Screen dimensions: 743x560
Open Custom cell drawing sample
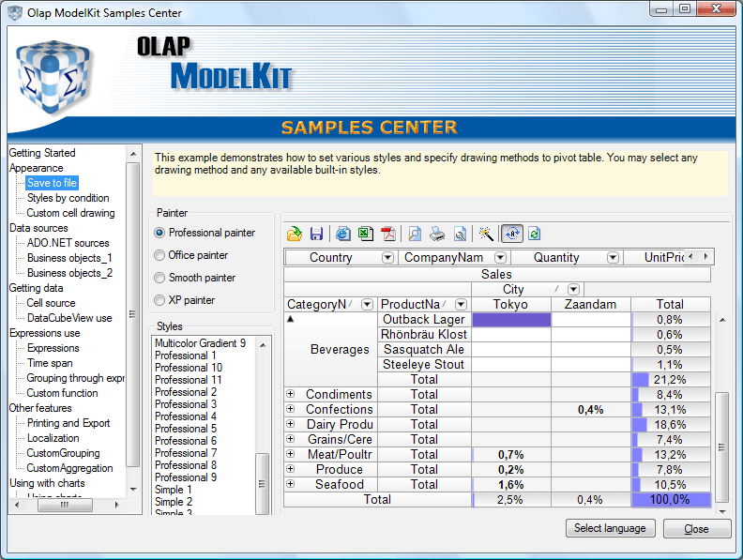click(x=70, y=213)
